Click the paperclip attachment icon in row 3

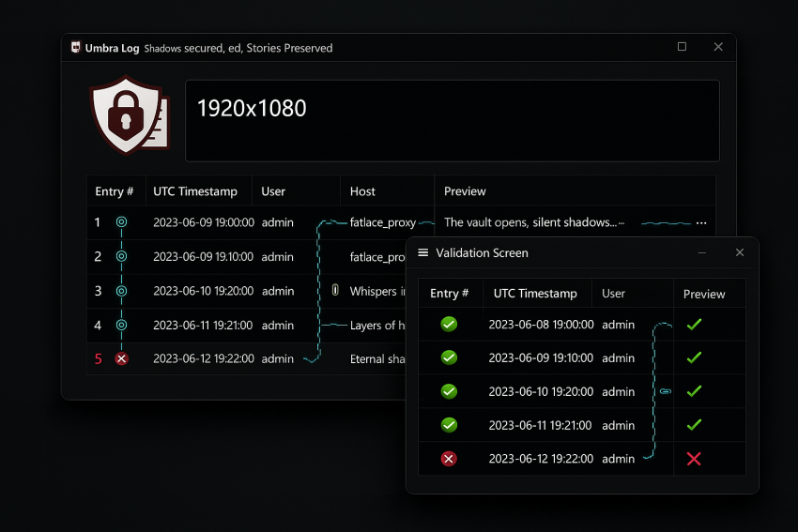(x=335, y=291)
